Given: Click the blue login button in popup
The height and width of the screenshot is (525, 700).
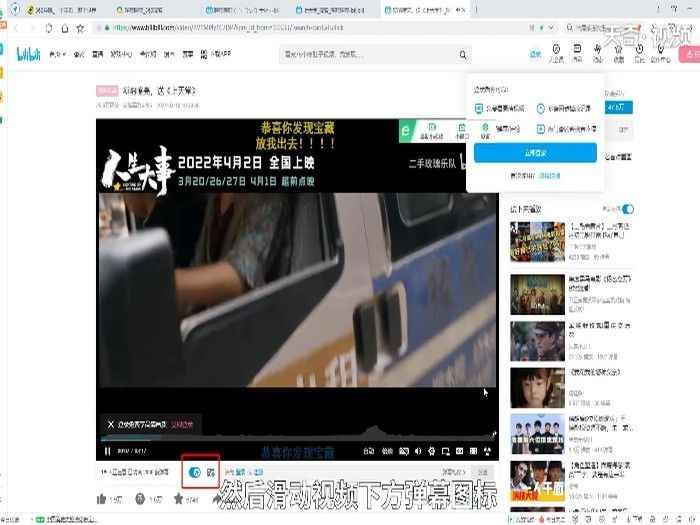Looking at the screenshot, I should pyautogui.click(x=535, y=153).
